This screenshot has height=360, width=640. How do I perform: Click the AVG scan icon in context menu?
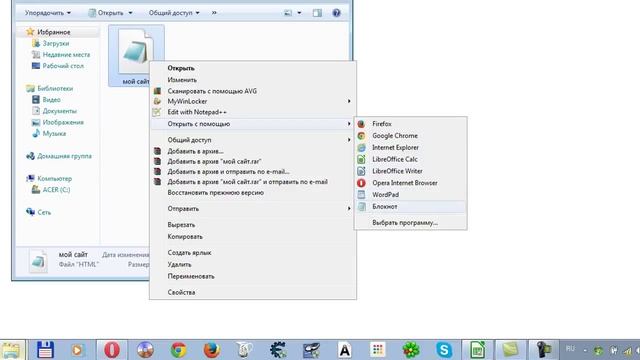[157, 91]
